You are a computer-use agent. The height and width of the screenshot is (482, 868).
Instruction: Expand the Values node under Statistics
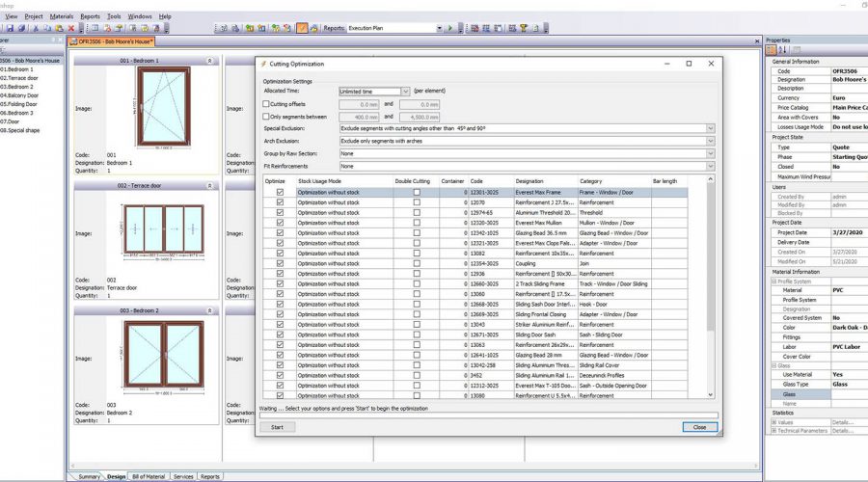point(773,423)
